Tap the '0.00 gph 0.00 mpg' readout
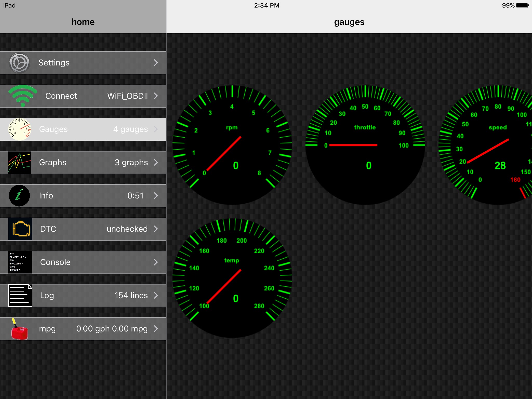Screen dimensions: 532x399 [x=112, y=329]
